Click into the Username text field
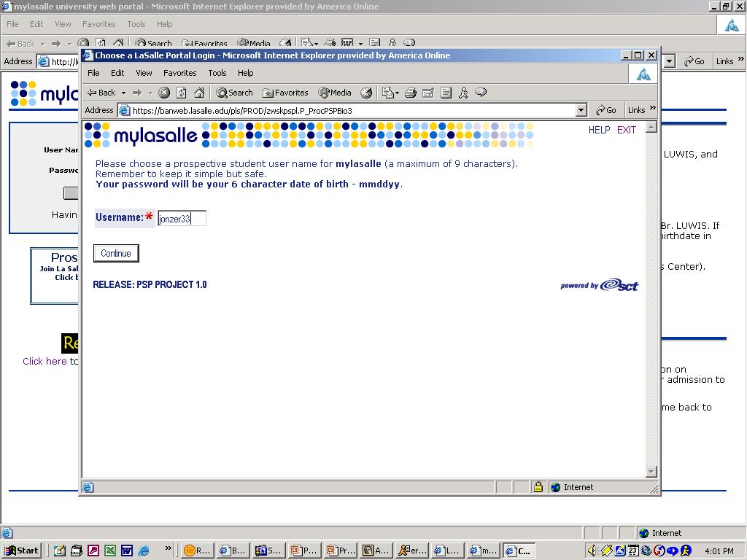Screen dimensions: 747x560 pos(182,219)
